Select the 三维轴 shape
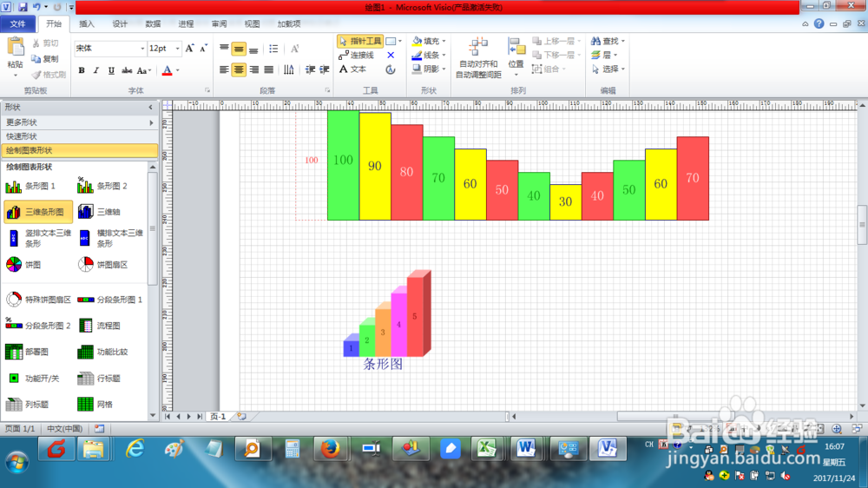The height and width of the screenshot is (488, 868). click(100, 212)
